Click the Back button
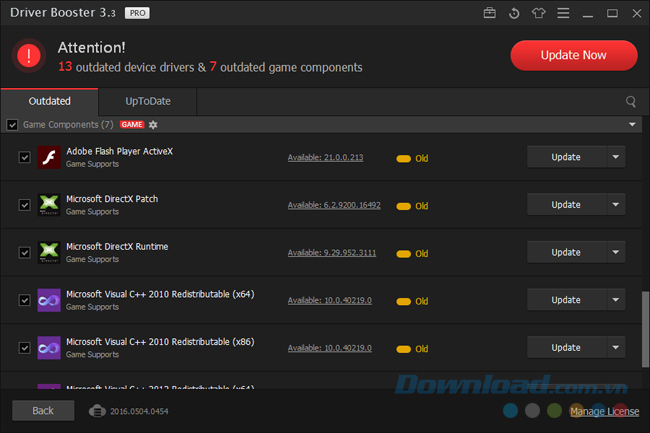 [x=43, y=411]
